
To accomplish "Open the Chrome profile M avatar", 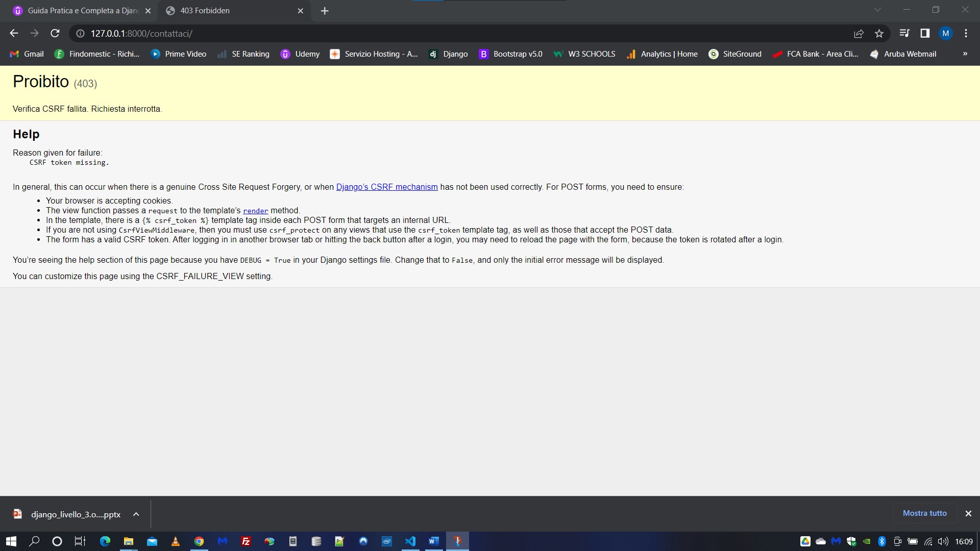I will (946, 33).
